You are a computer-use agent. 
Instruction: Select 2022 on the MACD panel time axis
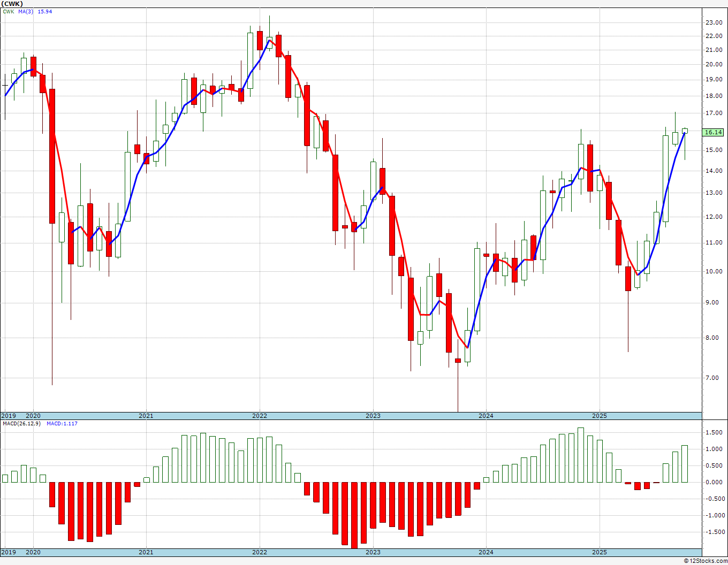(x=260, y=552)
